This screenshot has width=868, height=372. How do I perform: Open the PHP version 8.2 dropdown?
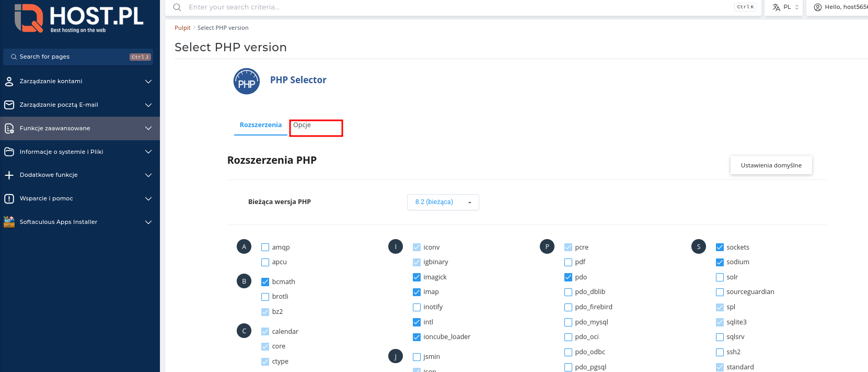pyautogui.click(x=443, y=202)
